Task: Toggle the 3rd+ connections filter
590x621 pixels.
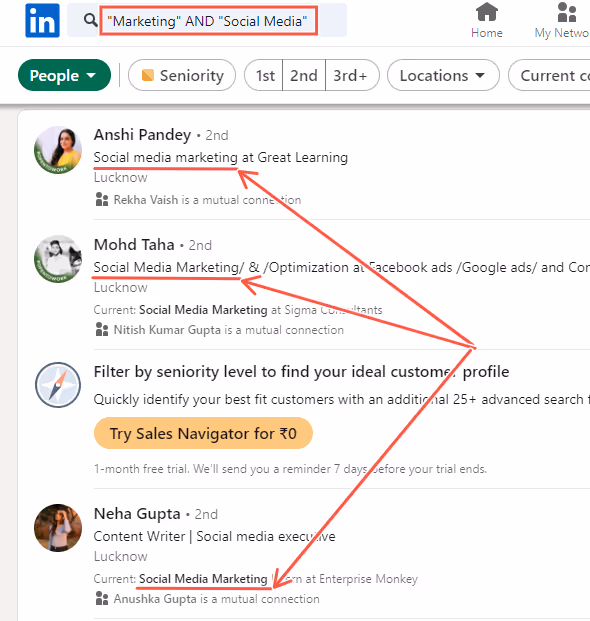Action: pos(352,75)
